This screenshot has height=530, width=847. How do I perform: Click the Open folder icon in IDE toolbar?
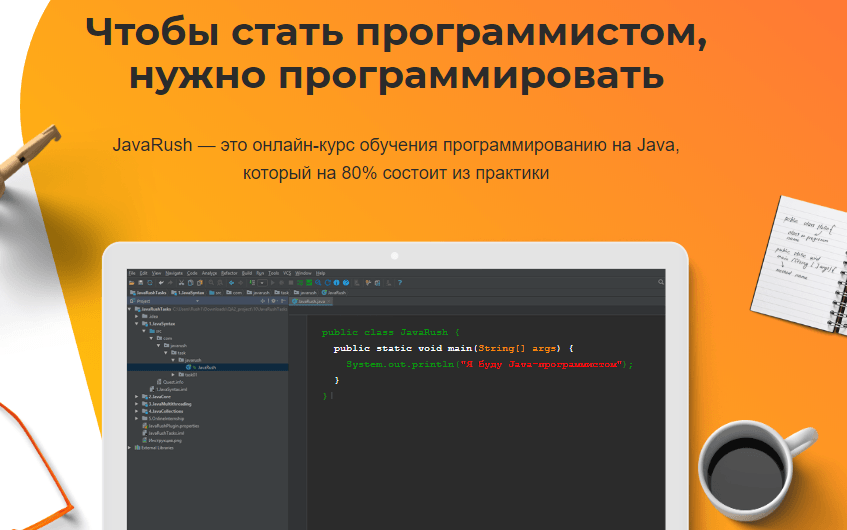pos(131,283)
